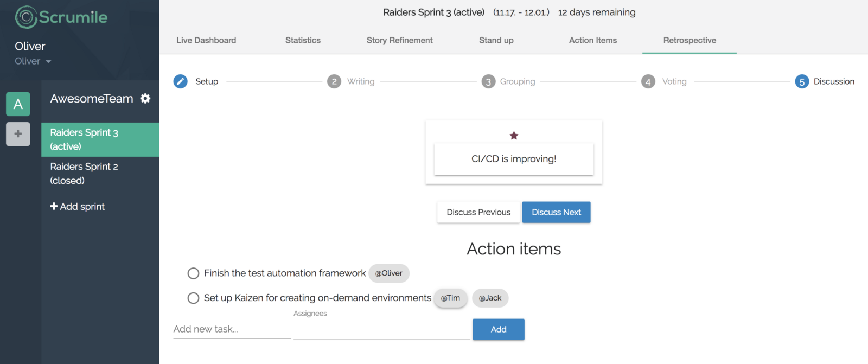
Task: Open the Statistics tab
Action: (303, 40)
